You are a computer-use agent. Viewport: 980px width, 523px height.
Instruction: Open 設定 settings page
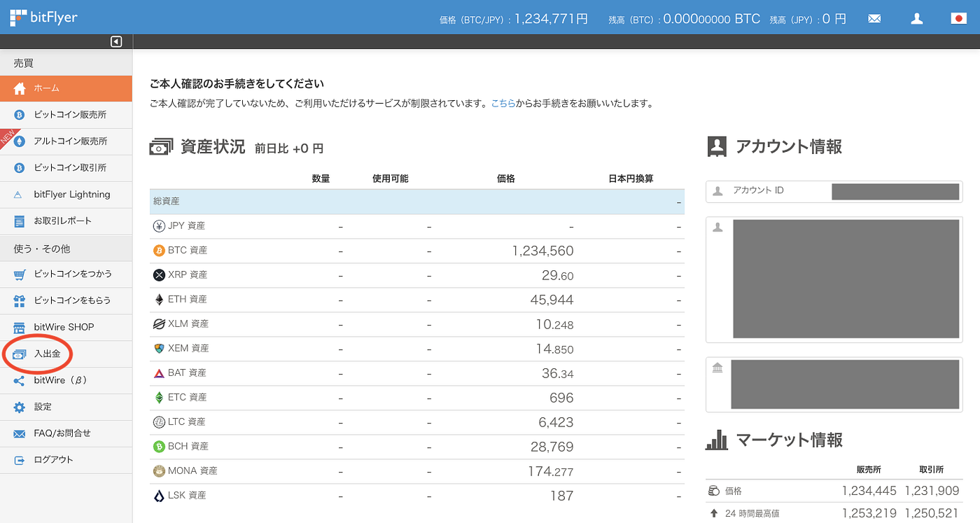pyautogui.click(x=66, y=407)
